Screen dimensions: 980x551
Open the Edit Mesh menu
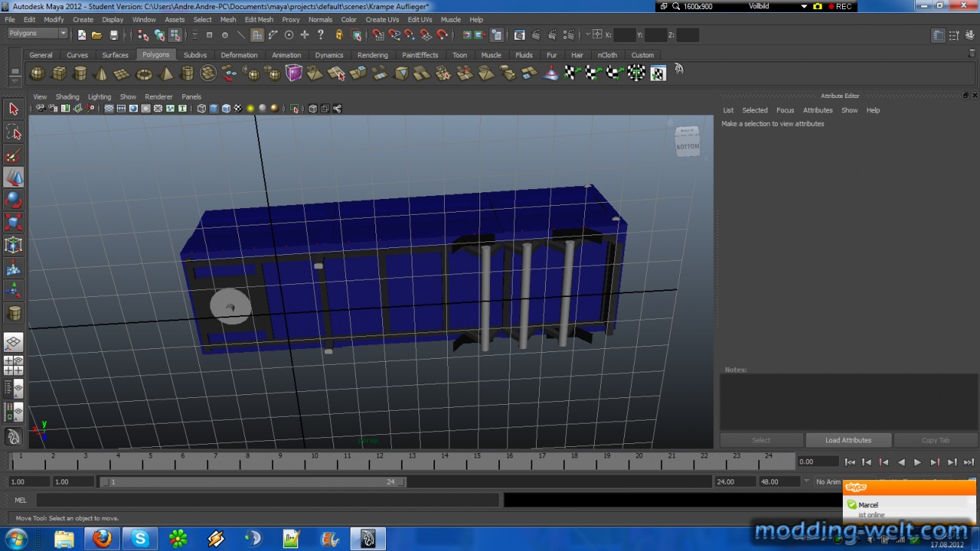click(x=259, y=20)
